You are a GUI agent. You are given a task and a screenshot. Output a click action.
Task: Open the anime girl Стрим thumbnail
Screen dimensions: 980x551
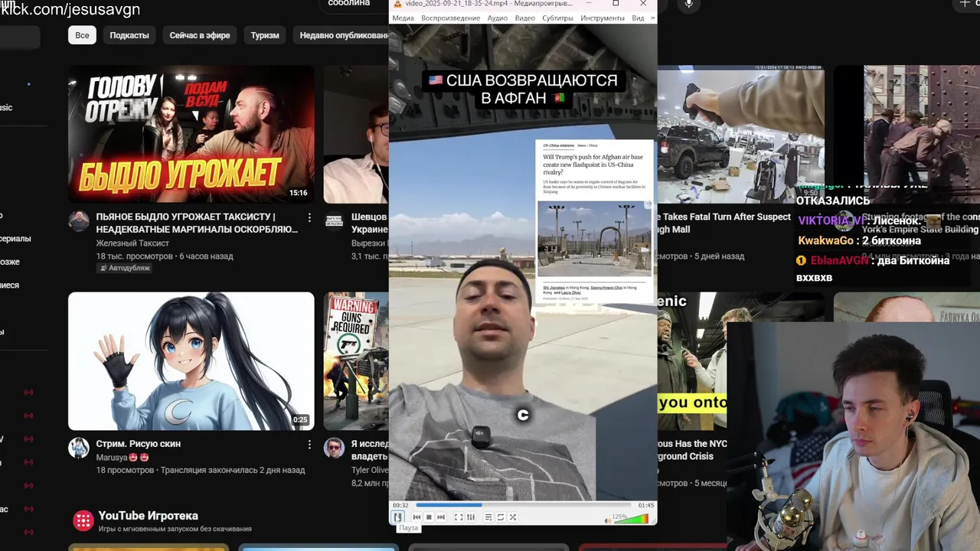pyautogui.click(x=191, y=361)
